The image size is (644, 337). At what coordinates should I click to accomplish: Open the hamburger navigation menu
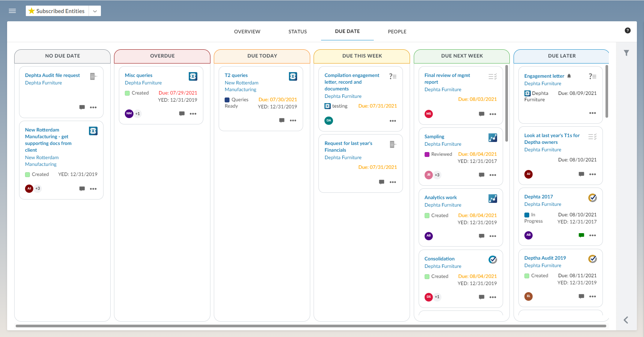pos(12,11)
